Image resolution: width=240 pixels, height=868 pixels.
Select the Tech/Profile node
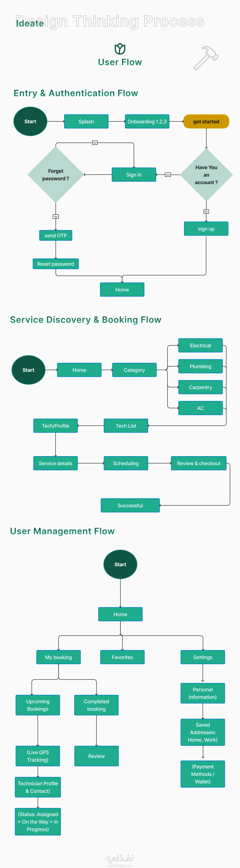pyautogui.click(x=55, y=426)
